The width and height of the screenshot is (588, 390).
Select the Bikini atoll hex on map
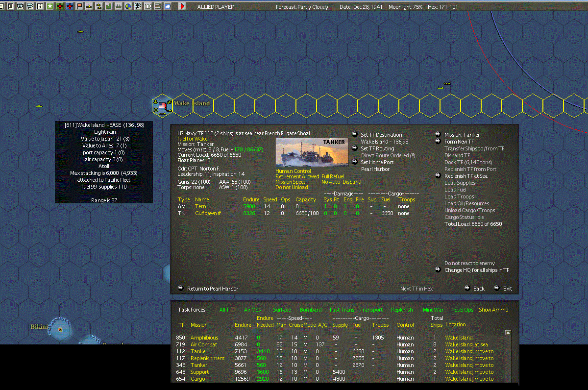pyautogui.click(x=60, y=329)
